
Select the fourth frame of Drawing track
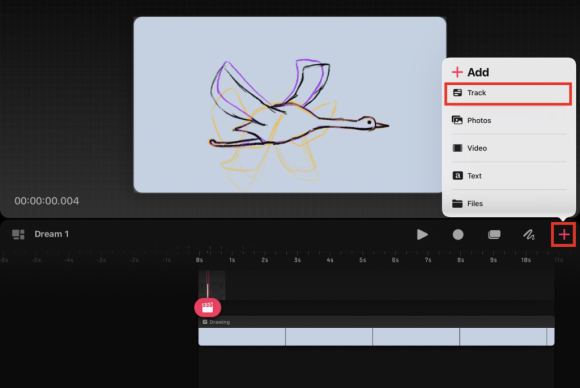[x=503, y=337]
